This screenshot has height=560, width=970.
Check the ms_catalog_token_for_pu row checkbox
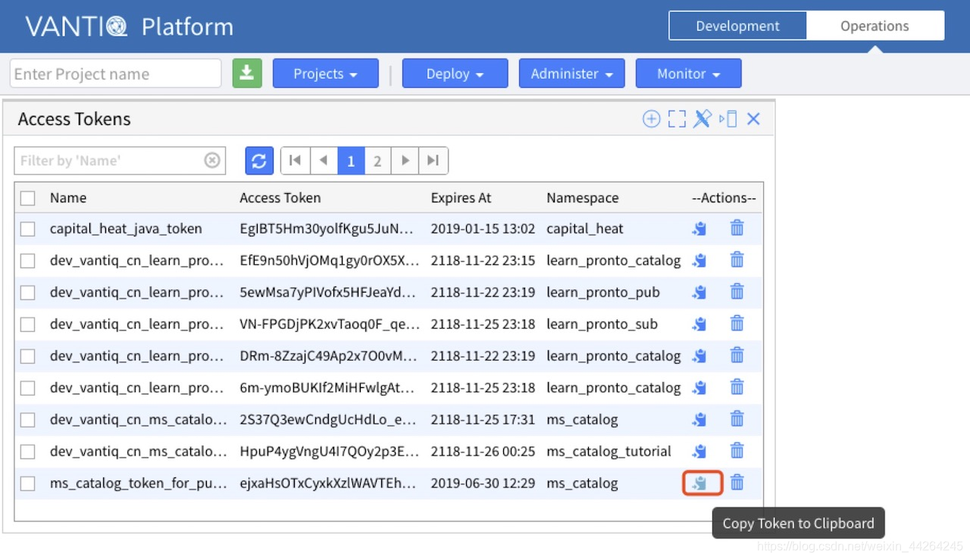point(28,483)
